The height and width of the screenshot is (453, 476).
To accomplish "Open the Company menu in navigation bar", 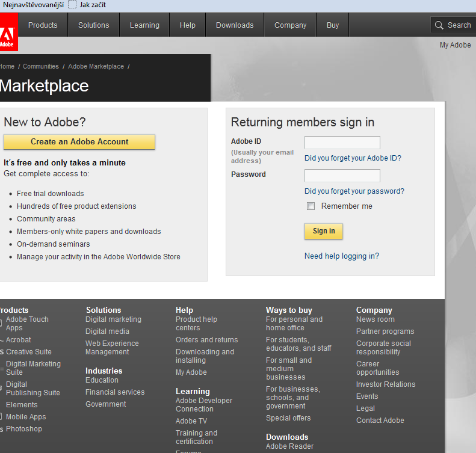I will tap(290, 25).
